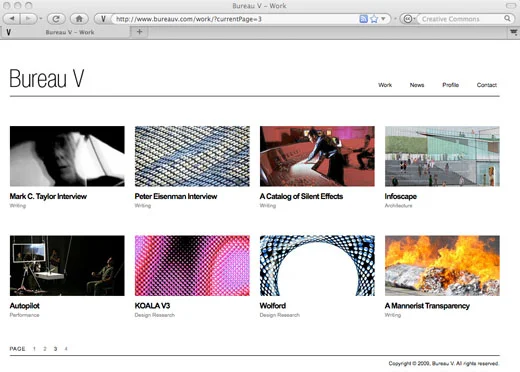Go back using the browser Back arrow
The image size is (520, 372).
point(12,19)
